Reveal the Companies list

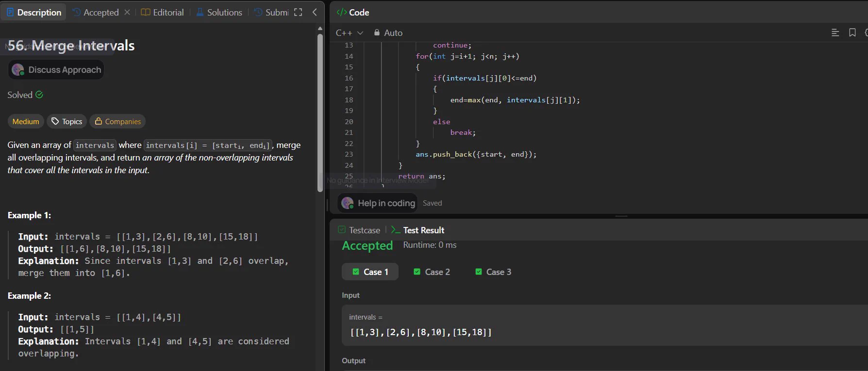(118, 121)
